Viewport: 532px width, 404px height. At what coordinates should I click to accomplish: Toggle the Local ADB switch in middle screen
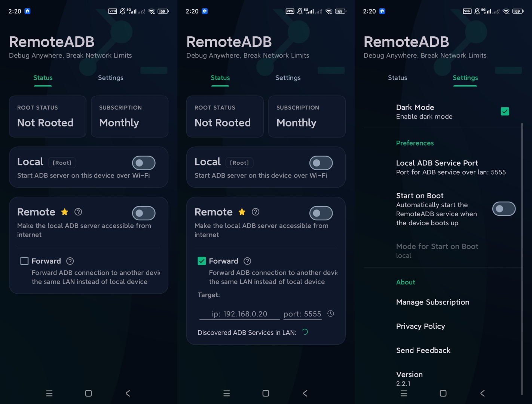[x=321, y=163]
